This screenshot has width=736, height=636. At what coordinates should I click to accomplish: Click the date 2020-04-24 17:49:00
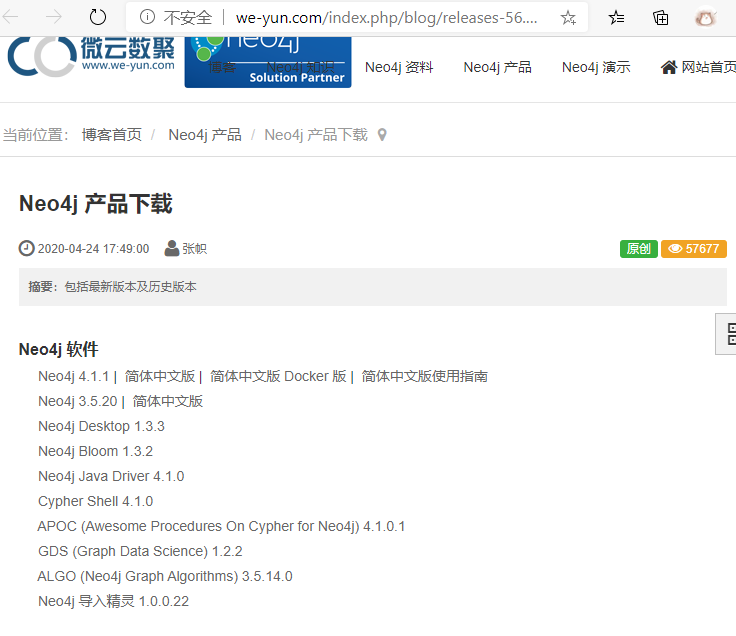click(x=93, y=249)
